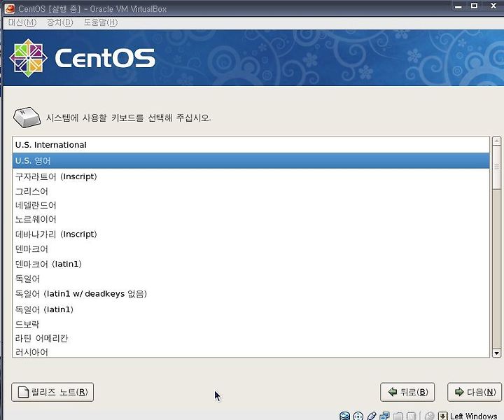
Task: Select plain 덴마크어 keyboard
Action: 251,249
